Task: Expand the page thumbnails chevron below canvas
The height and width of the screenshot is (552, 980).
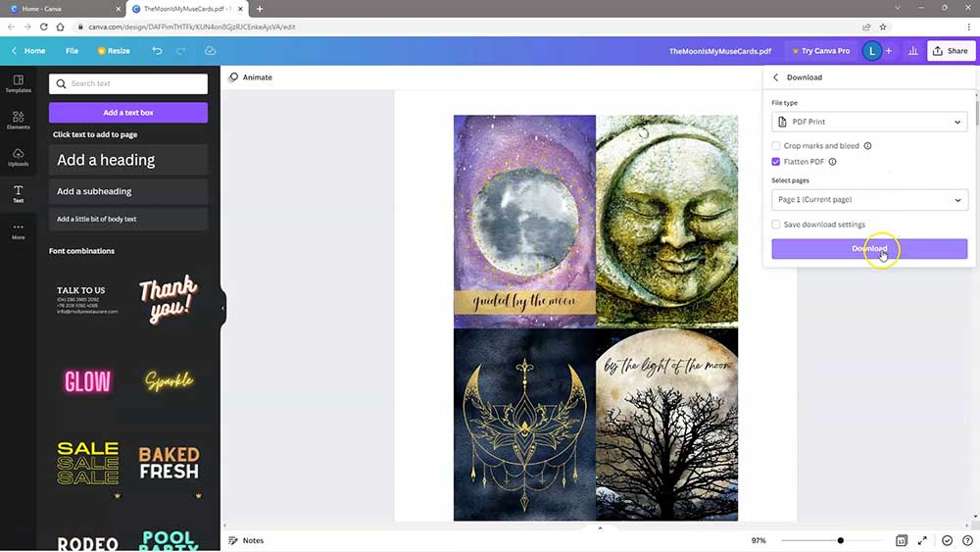Action: [600, 528]
